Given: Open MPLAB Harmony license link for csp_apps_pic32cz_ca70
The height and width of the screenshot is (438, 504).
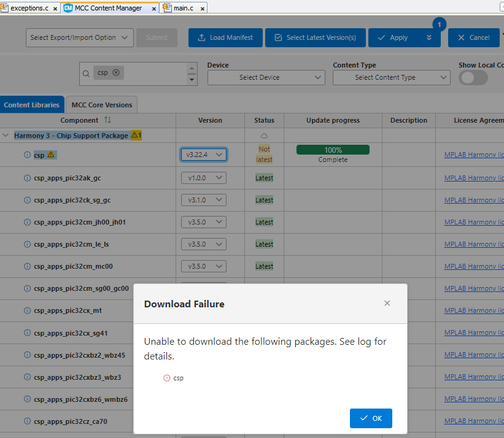Looking at the screenshot, I should [474, 421].
